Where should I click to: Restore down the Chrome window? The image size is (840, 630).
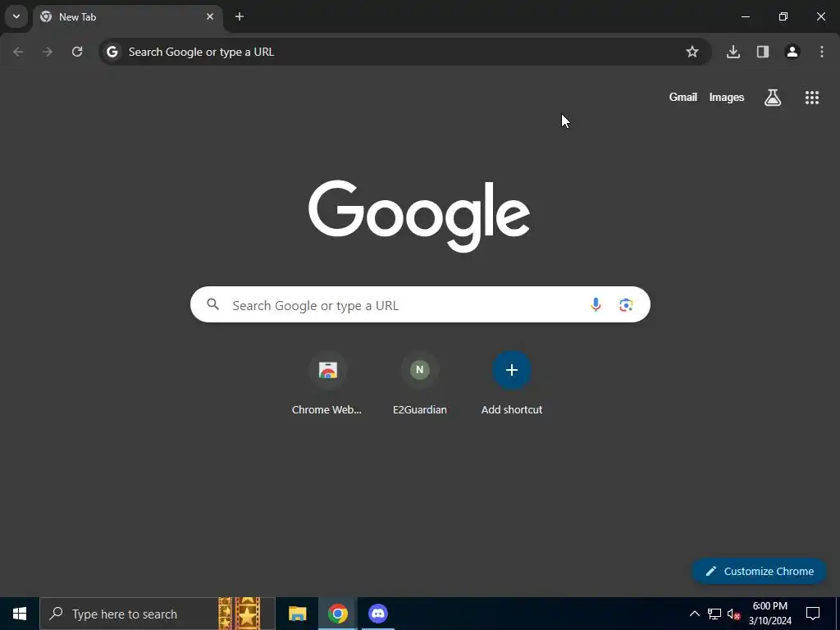pyautogui.click(x=783, y=16)
